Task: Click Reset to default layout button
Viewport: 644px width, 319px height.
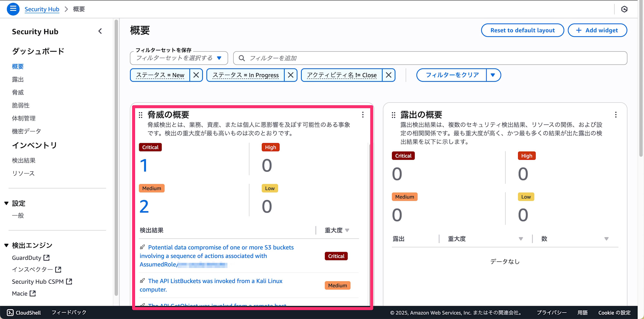Action: pos(522,30)
